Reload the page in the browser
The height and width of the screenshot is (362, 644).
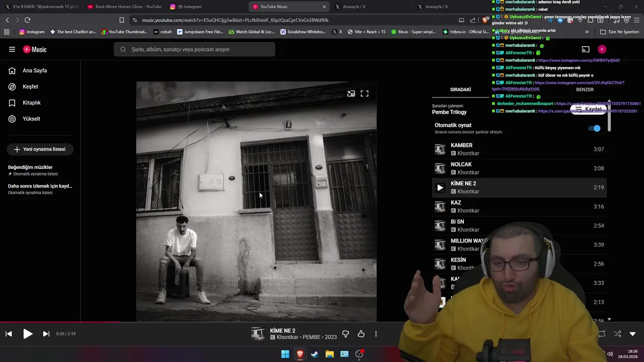[x=27, y=20]
